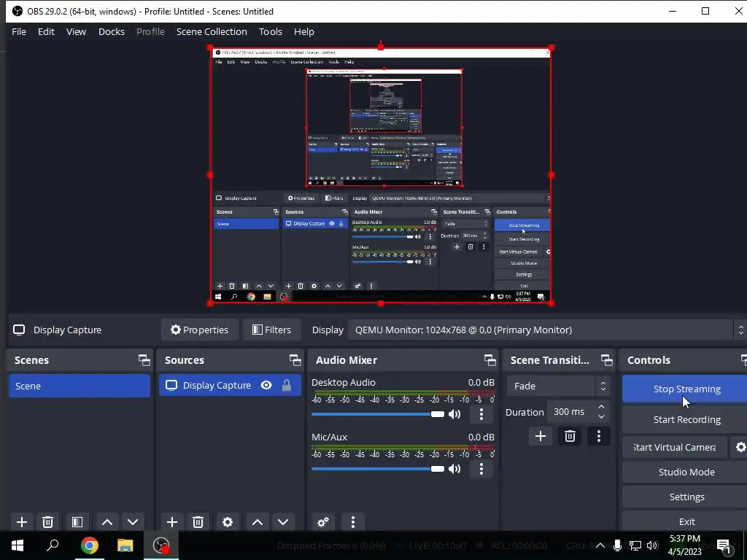Mute Desktop Audio speaker icon
Screen dimensions: 747x560
tap(454, 414)
